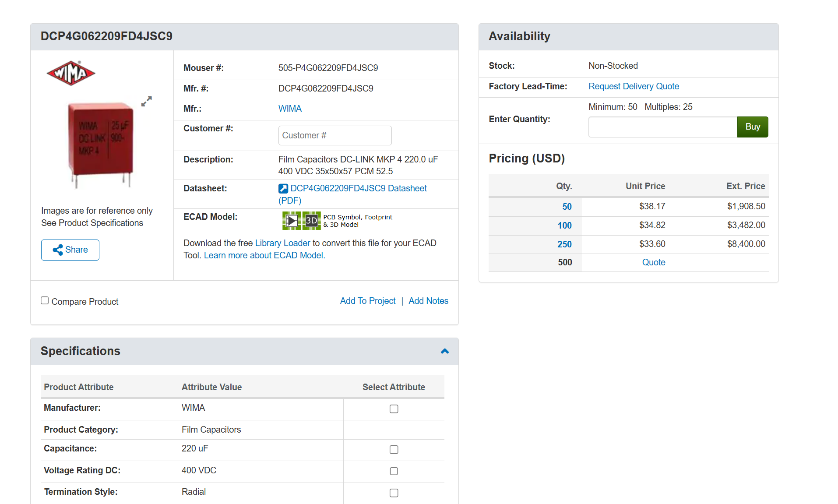Click the ECAD PCB symbol icon
838x504 pixels.
[292, 221]
